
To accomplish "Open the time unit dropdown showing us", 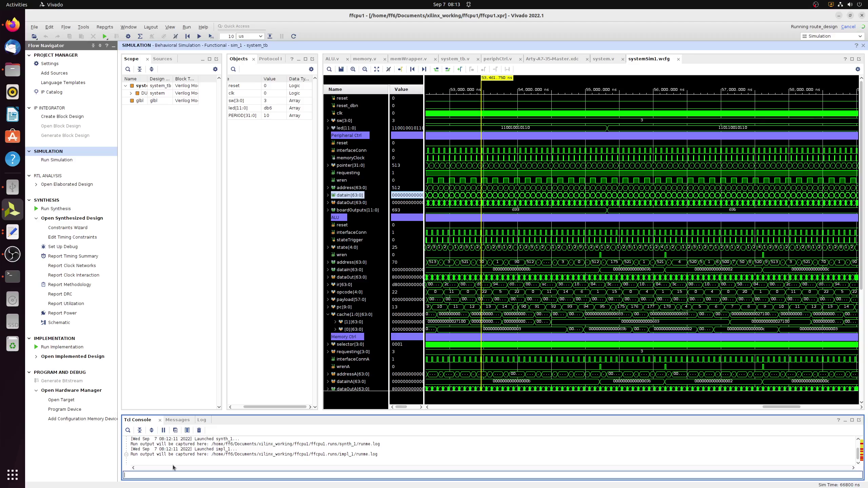I will click(250, 36).
